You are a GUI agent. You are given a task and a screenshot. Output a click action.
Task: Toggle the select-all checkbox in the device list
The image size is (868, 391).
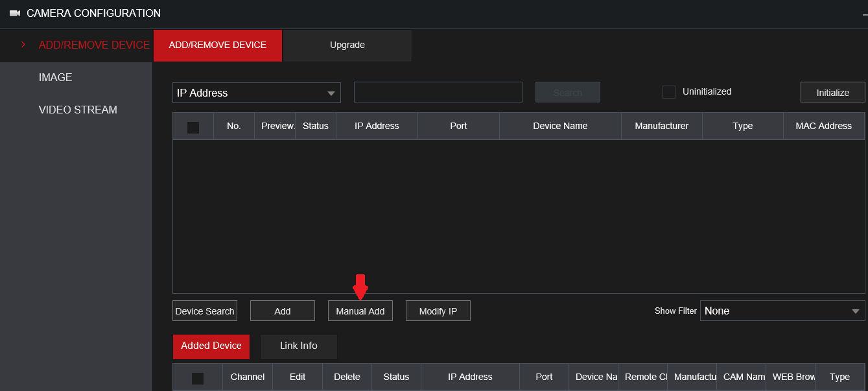[x=193, y=127]
